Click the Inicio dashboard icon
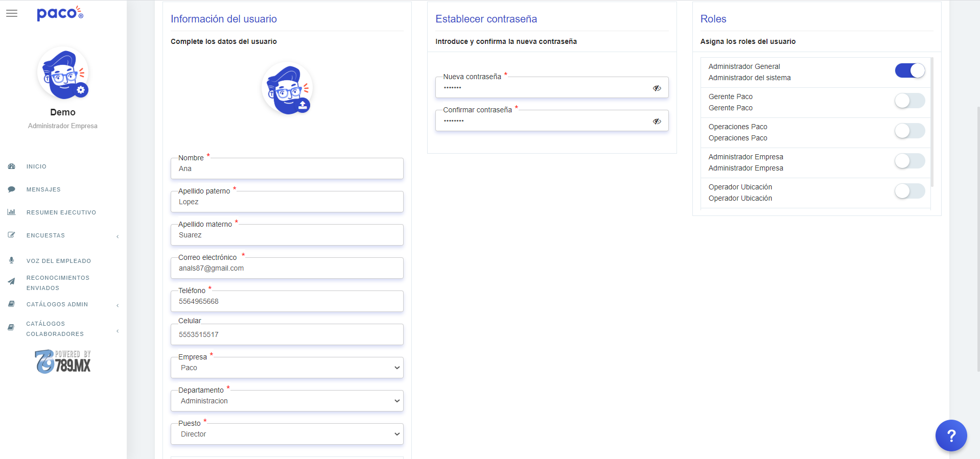The height and width of the screenshot is (459, 980). (11, 166)
